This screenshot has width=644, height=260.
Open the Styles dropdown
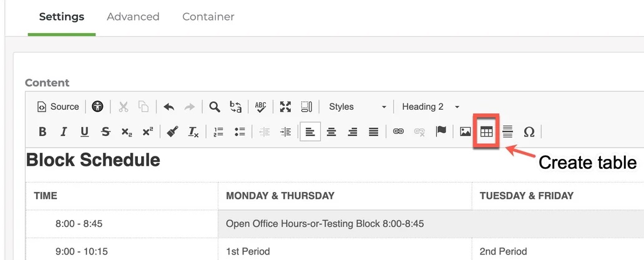click(358, 107)
